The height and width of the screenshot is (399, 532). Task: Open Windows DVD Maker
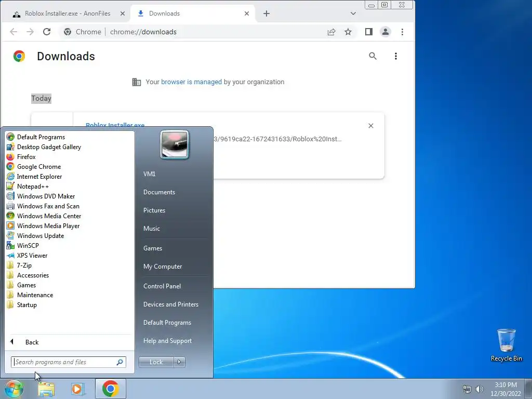point(46,196)
